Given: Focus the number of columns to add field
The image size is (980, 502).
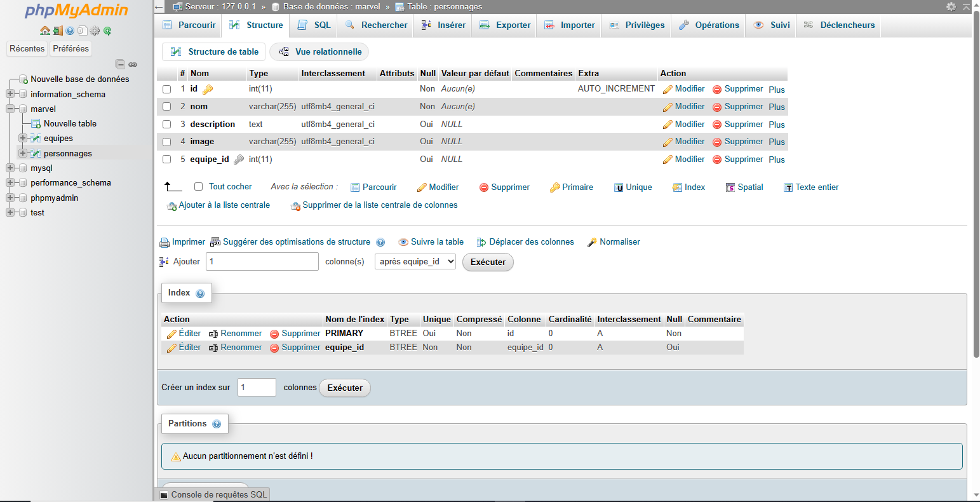Looking at the screenshot, I should tap(262, 262).
